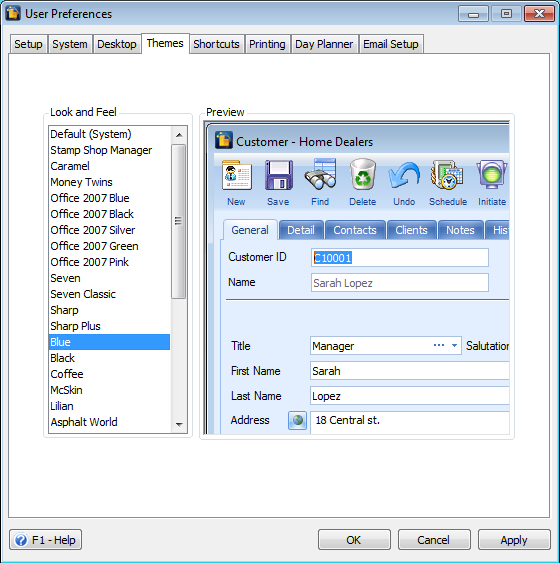
Task: Click the Customer ID input field
Action: click(x=400, y=257)
